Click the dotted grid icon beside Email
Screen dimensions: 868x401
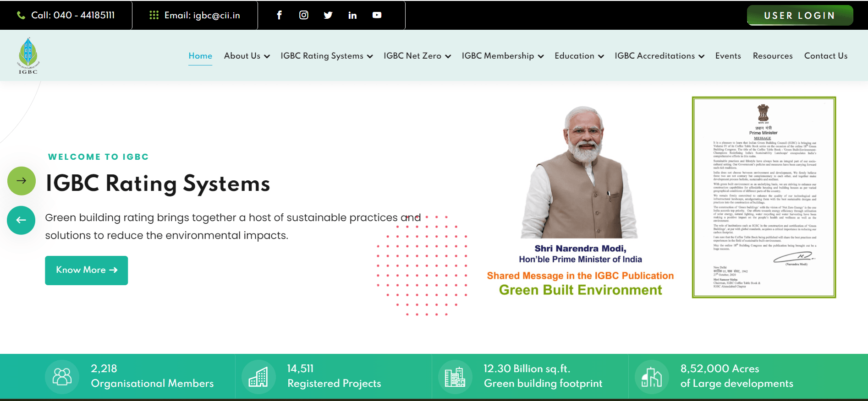point(154,15)
